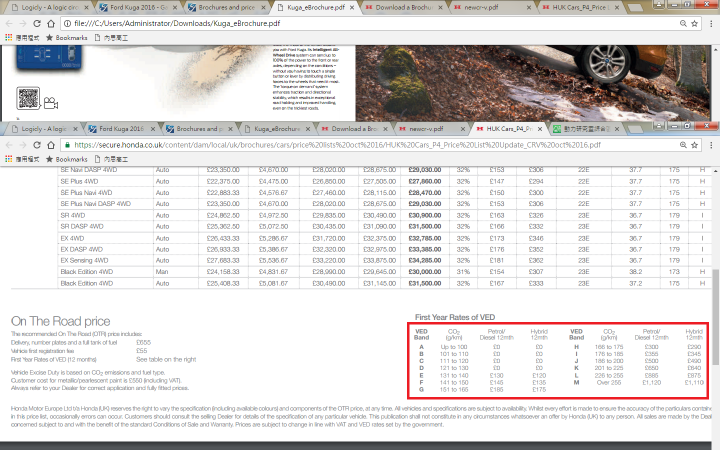Go forward in the Kuga_eBrochure.pdf window
The height and width of the screenshot is (450, 720).
click(22, 23)
